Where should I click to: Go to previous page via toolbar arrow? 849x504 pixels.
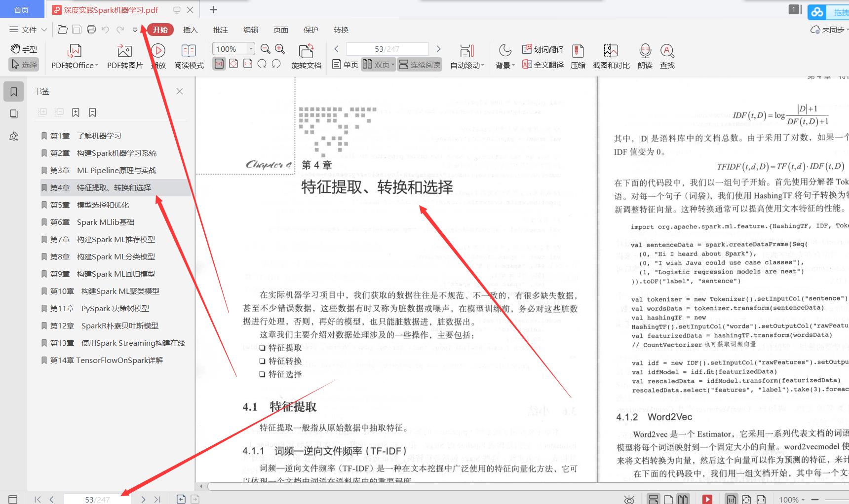click(337, 49)
